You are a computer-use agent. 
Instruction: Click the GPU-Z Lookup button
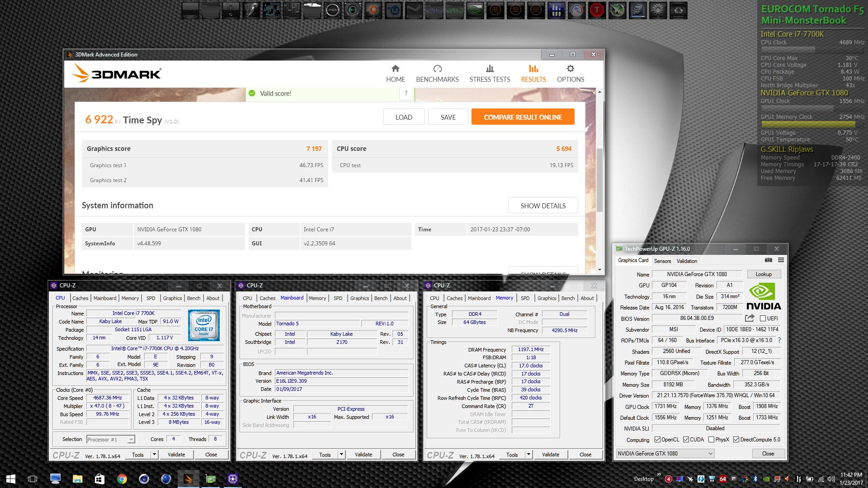tap(763, 274)
